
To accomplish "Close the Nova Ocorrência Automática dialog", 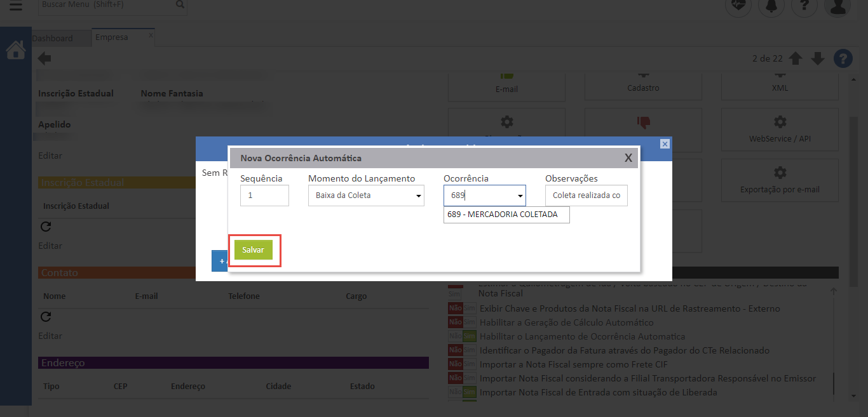I will (628, 158).
